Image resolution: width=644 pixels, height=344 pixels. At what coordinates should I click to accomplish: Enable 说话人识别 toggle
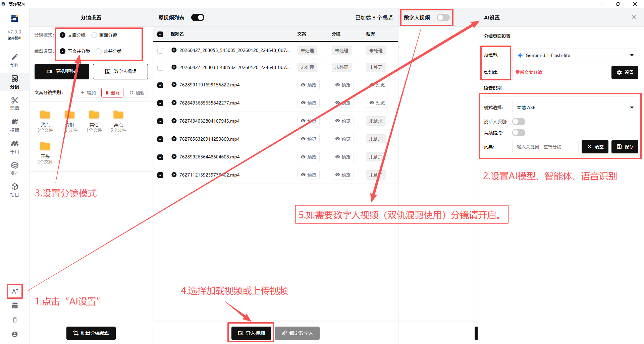pos(519,122)
